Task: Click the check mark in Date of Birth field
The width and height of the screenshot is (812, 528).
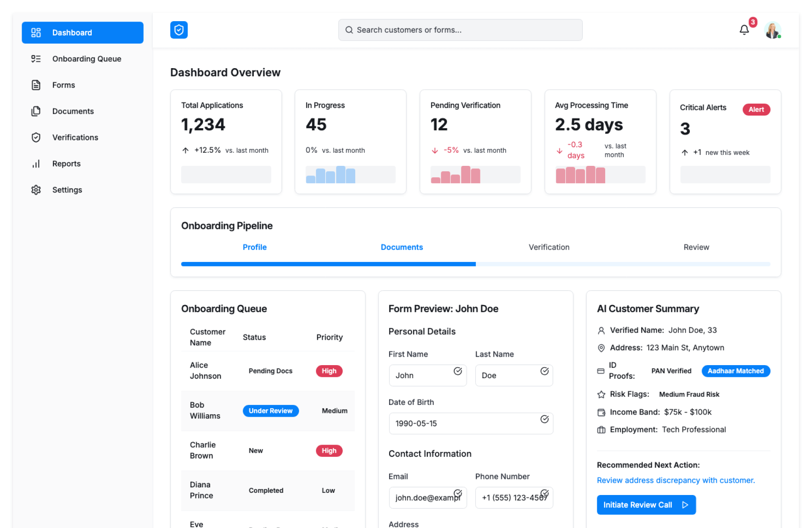Action: click(x=544, y=419)
